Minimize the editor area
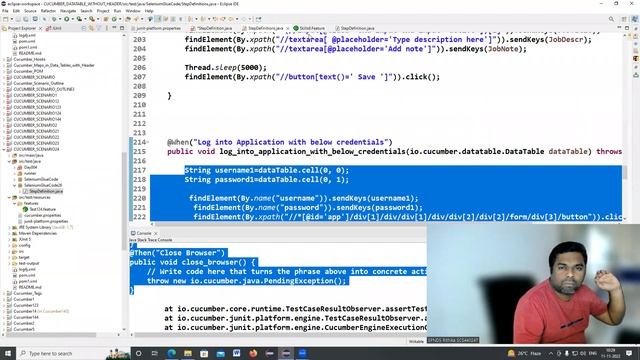The height and width of the screenshot is (360, 640). click(x=619, y=28)
